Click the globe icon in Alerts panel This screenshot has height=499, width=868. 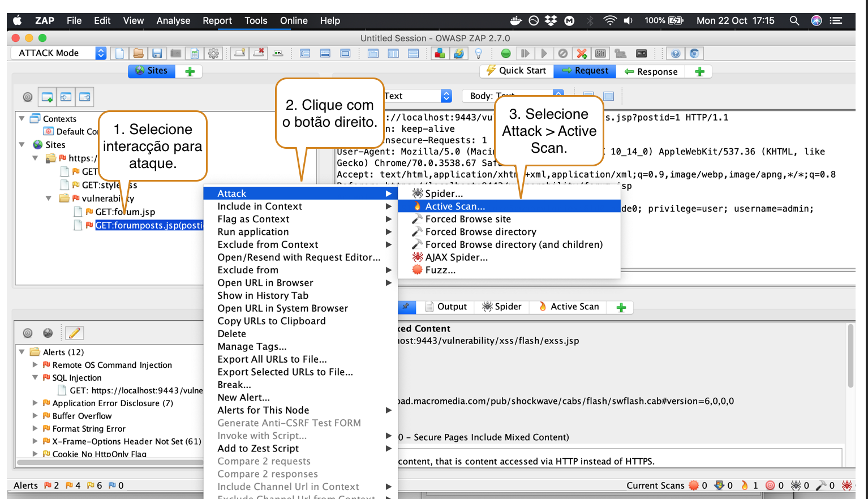click(x=48, y=333)
